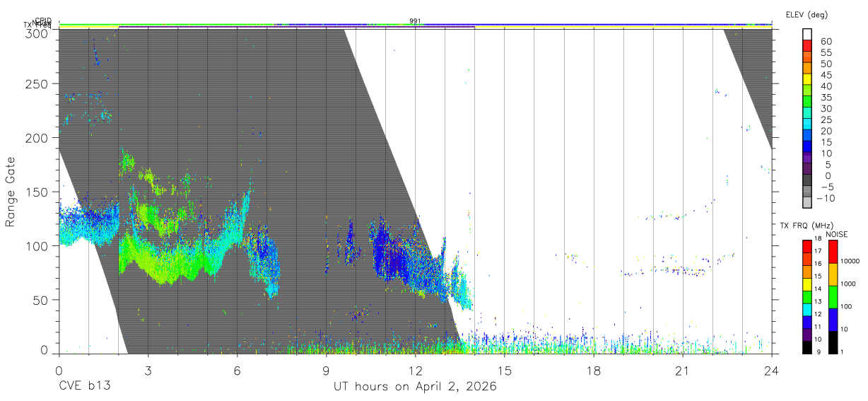Click the 60 label on ELEV scale
This screenshot has width=868, height=401.
pos(826,41)
